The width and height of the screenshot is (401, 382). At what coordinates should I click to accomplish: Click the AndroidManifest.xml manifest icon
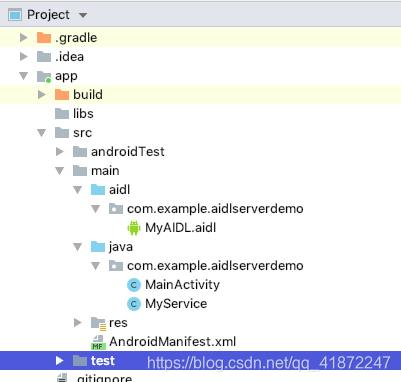pyautogui.click(x=98, y=342)
